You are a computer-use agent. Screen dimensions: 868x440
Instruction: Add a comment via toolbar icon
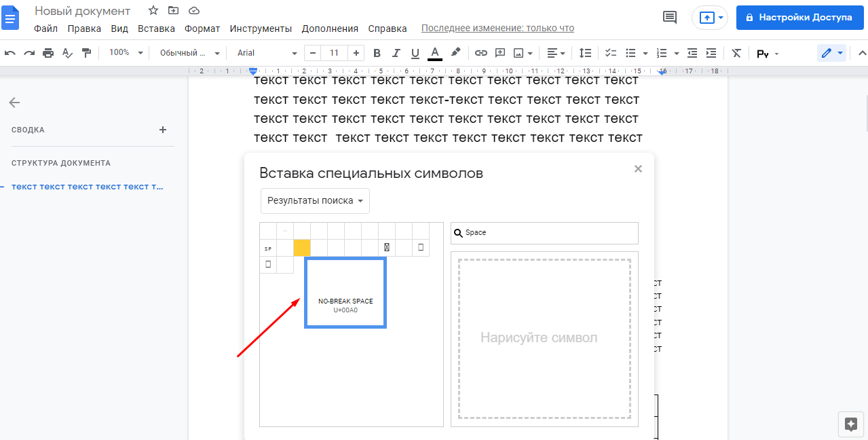click(x=500, y=53)
